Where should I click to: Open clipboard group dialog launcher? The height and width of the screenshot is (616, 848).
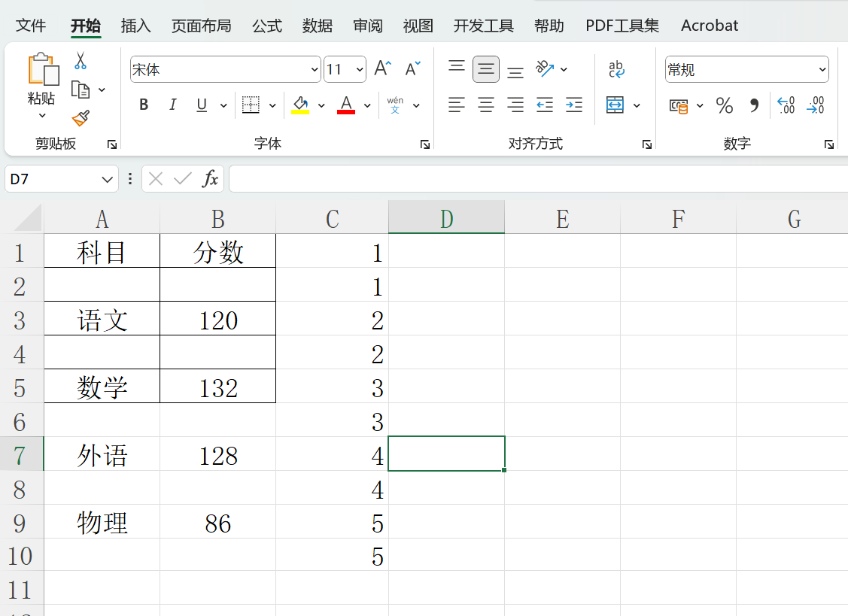[x=112, y=144]
